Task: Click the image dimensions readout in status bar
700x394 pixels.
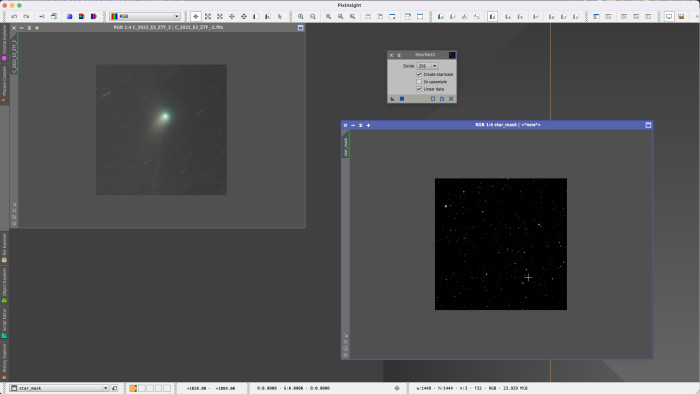Action: pyautogui.click(x=472, y=388)
